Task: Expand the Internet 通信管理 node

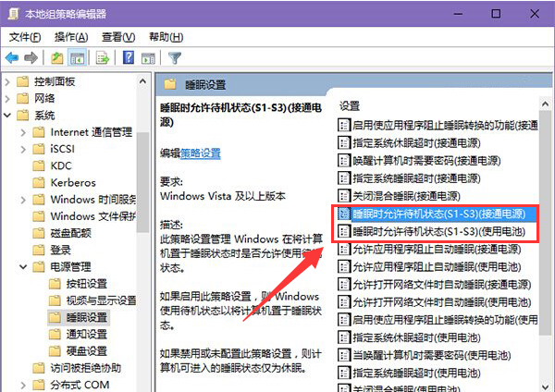Action: (24, 132)
